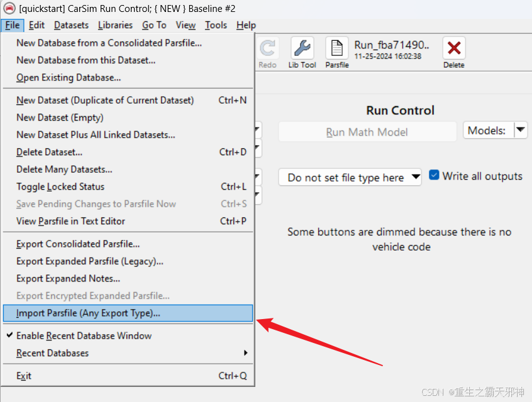The width and height of the screenshot is (532, 402).
Task: Open the Models dropdown
Action: pyautogui.click(x=496, y=130)
